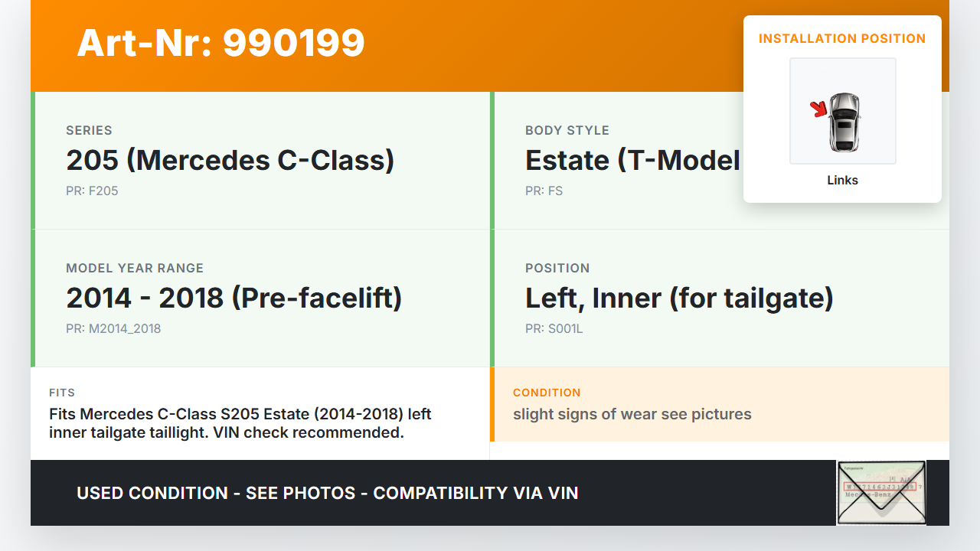Click the dark footer banner text

click(x=328, y=494)
